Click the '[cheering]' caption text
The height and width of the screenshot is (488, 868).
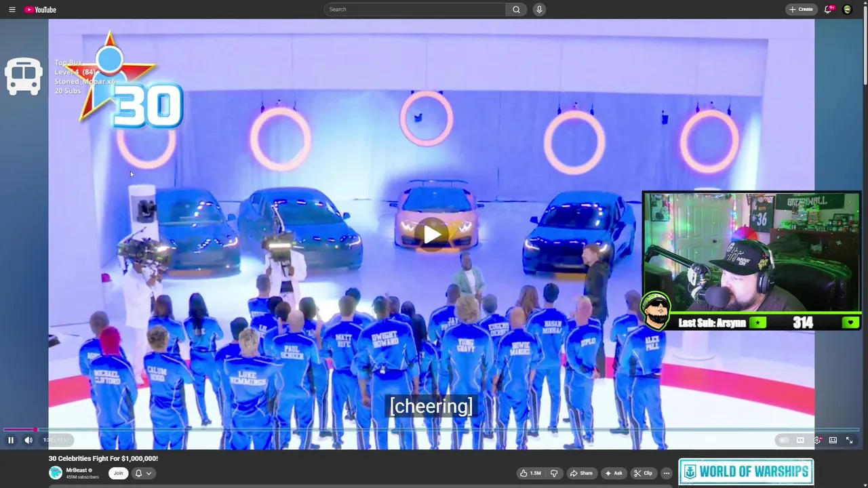point(431,406)
